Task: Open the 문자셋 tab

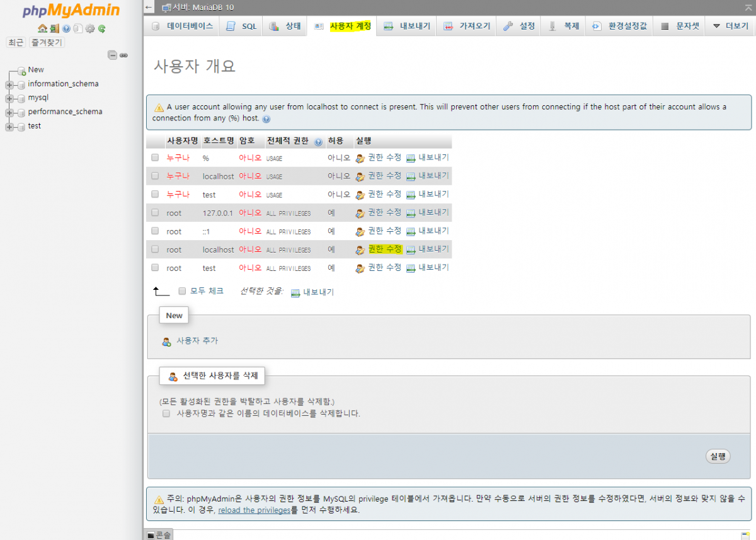Action: point(680,26)
